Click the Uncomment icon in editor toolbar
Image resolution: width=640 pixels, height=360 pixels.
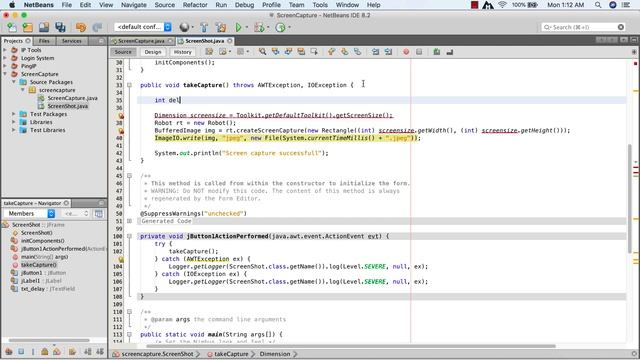450,52
